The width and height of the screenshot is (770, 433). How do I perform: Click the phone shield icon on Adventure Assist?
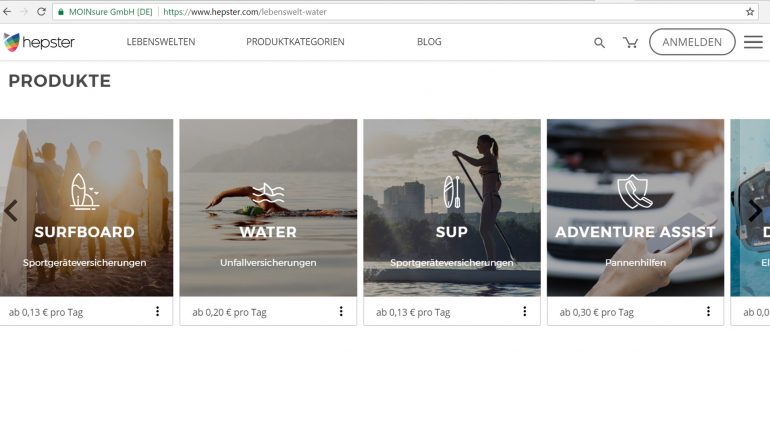point(635,191)
